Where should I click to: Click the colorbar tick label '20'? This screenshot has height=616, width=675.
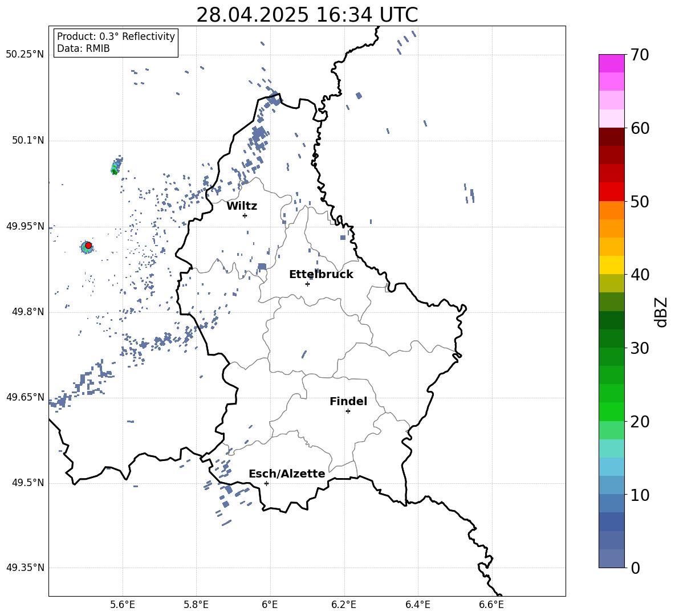click(x=640, y=422)
